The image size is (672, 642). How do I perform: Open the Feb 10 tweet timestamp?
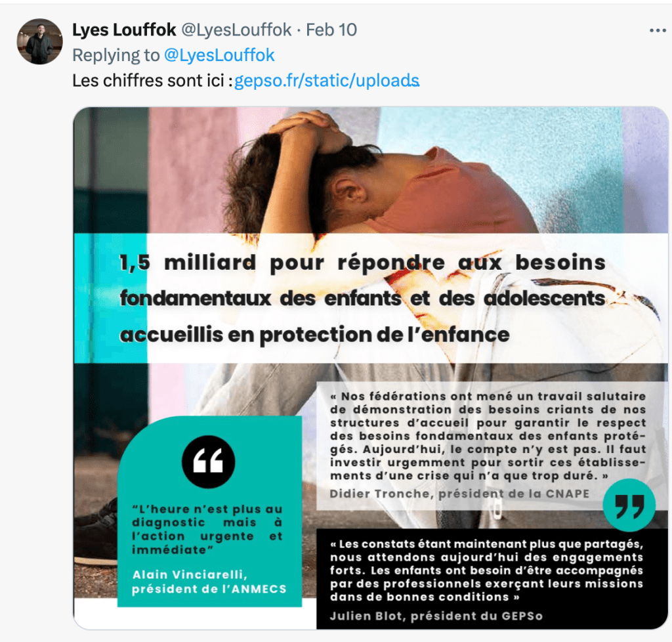331,30
